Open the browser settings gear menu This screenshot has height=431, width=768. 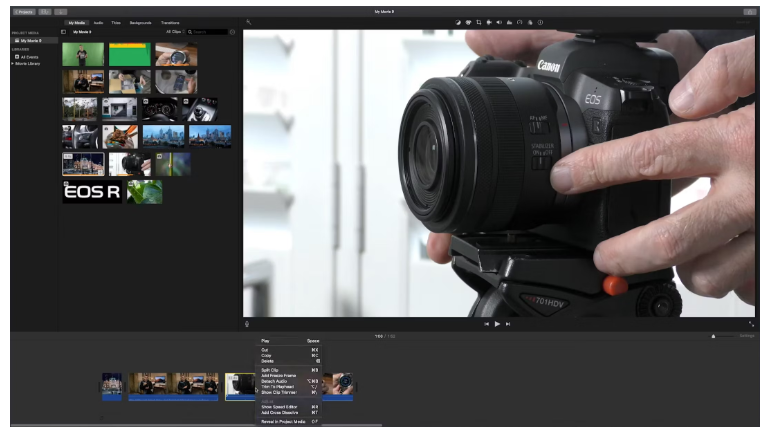233,32
